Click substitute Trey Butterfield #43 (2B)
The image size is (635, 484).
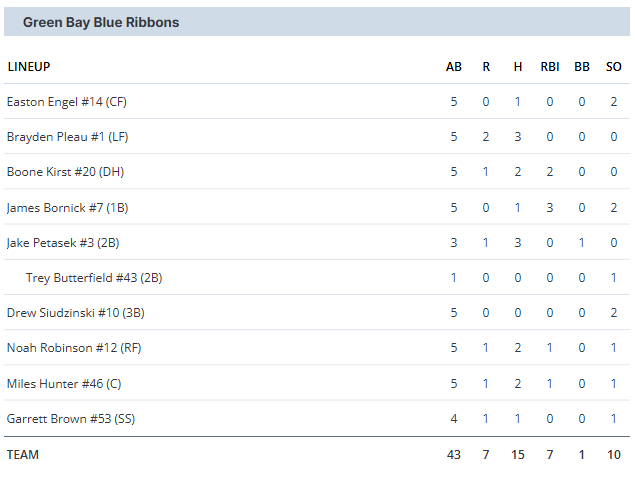point(94,277)
